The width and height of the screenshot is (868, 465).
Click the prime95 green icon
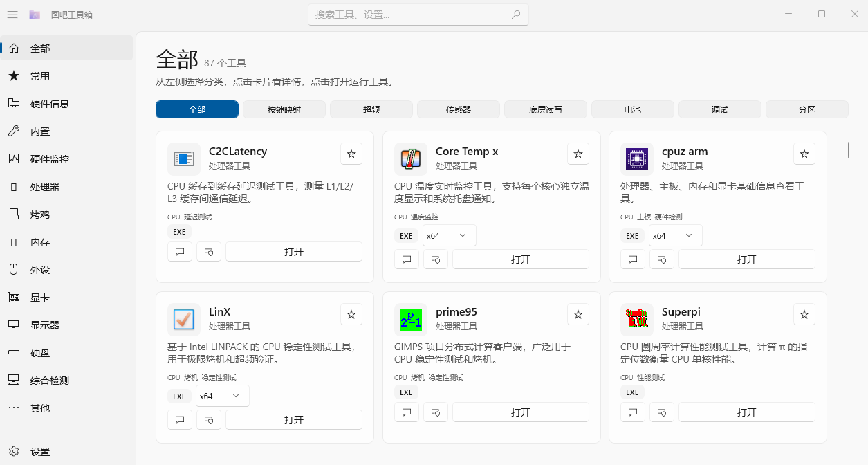point(411,320)
